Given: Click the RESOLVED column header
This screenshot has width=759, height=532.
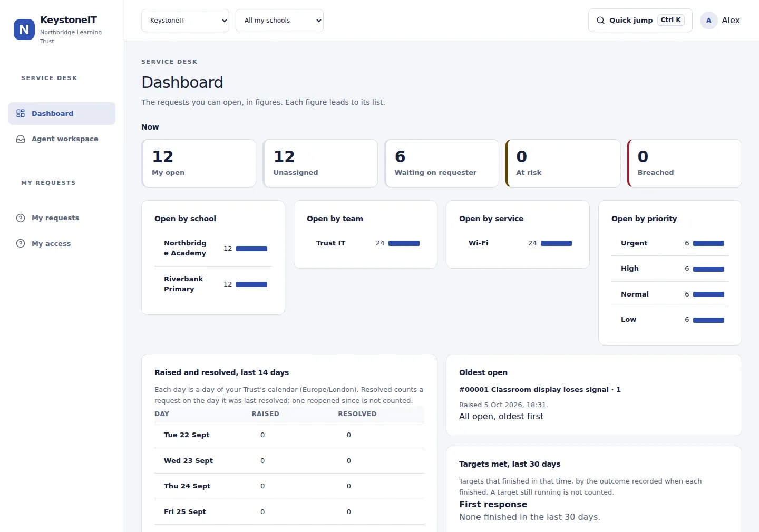Looking at the screenshot, I should click(x=357, y=414).
